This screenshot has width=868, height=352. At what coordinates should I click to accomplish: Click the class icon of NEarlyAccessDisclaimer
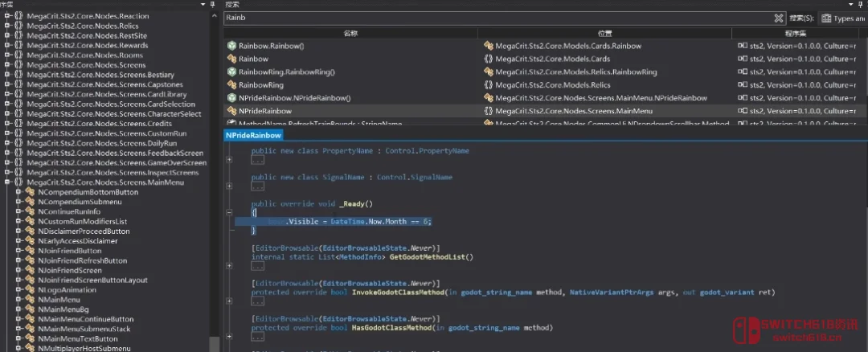[x=30, y=241]
